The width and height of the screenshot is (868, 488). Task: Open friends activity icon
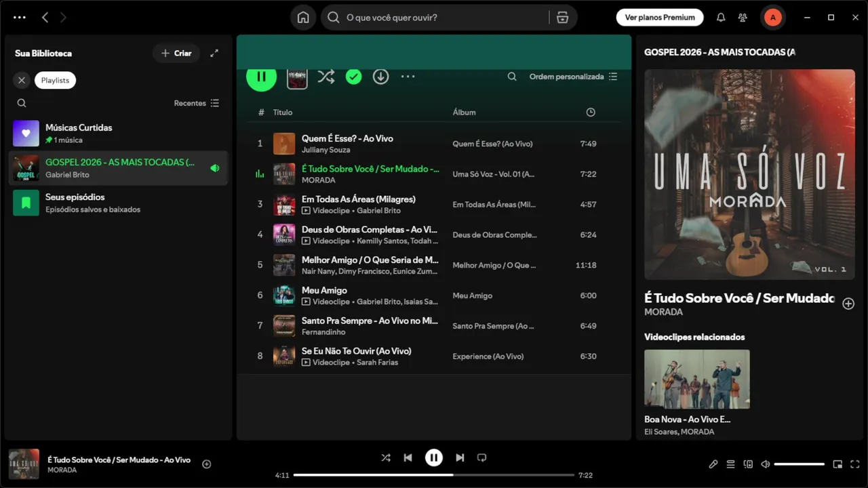[743, 18]
